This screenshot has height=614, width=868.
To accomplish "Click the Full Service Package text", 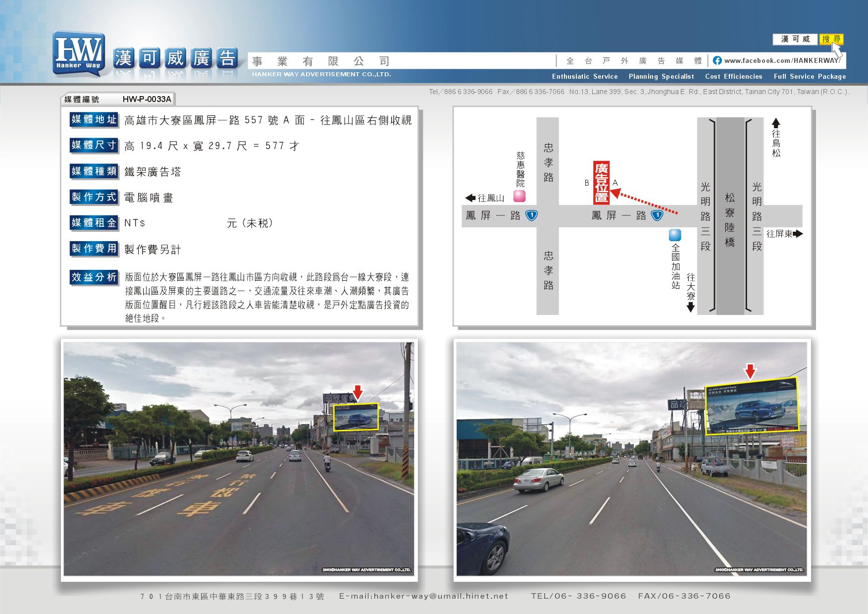I will pyautogui.click(x=810, y=76).
